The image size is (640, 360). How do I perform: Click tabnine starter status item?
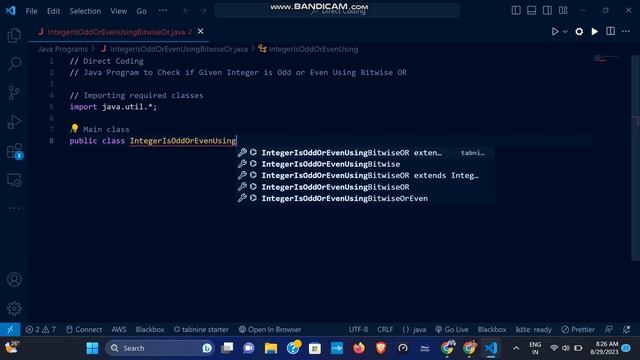point(201,329)
